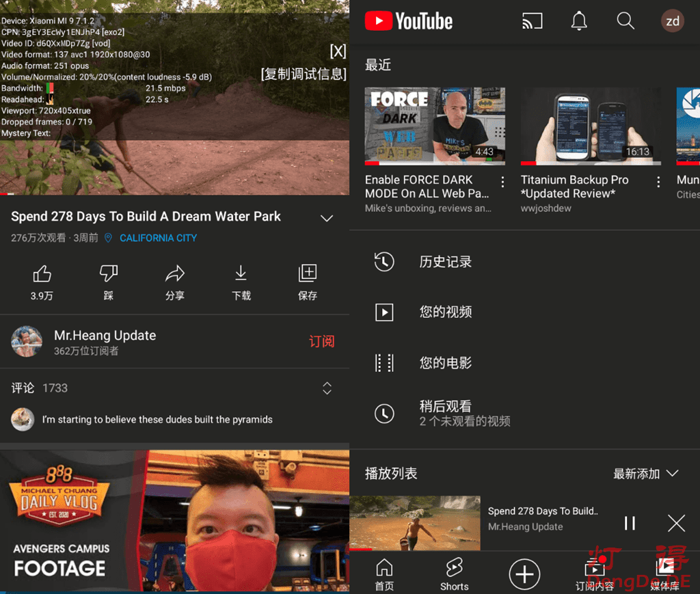
Task: Select the Cast icon
Action: (532, 21)
